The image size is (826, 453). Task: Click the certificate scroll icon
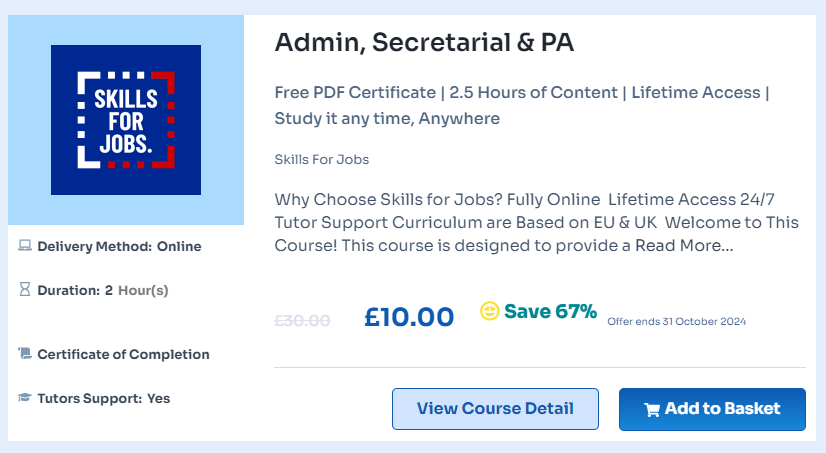[x=25, y=353]
